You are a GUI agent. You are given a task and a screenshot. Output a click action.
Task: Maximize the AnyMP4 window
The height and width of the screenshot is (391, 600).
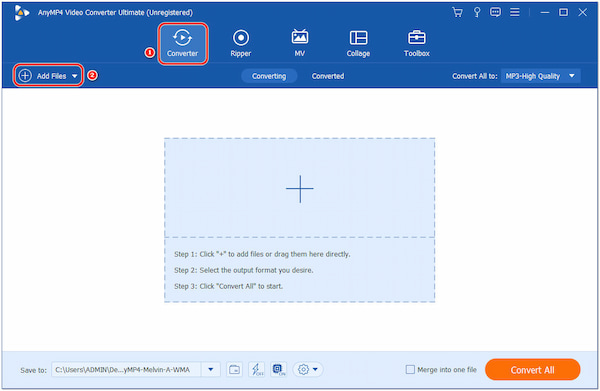(x=563, y=12)
